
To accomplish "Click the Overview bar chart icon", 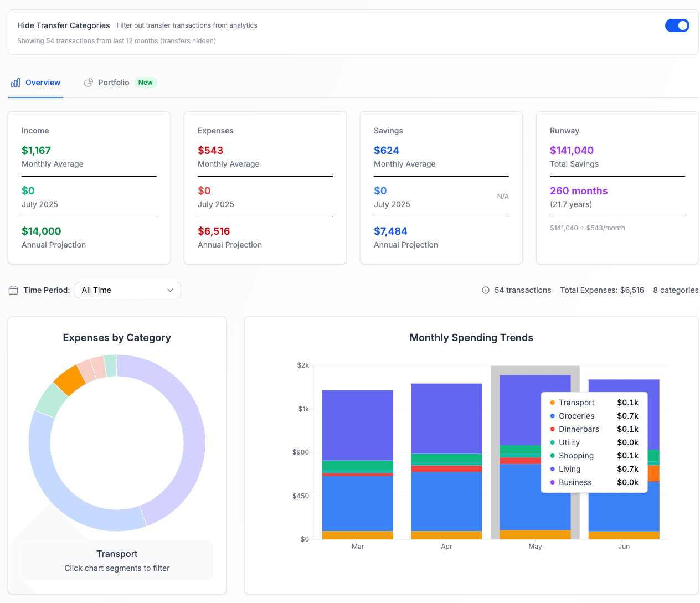I will (x=16, y=83).
